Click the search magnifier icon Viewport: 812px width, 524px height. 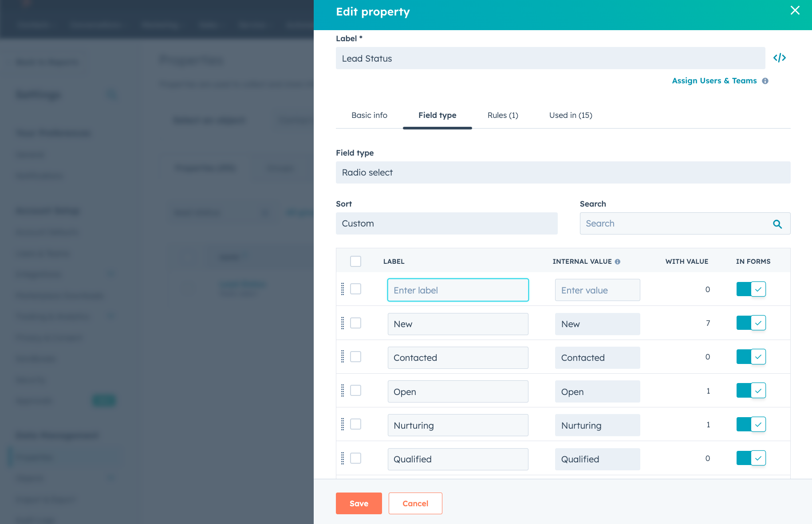pyautogui.click(x=777, y=223)
